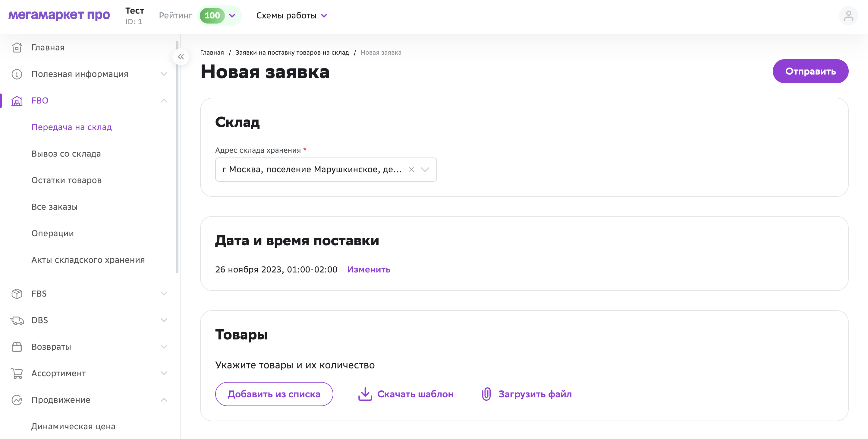
Task: Expand the Полезная информация section
Action: 164,74
